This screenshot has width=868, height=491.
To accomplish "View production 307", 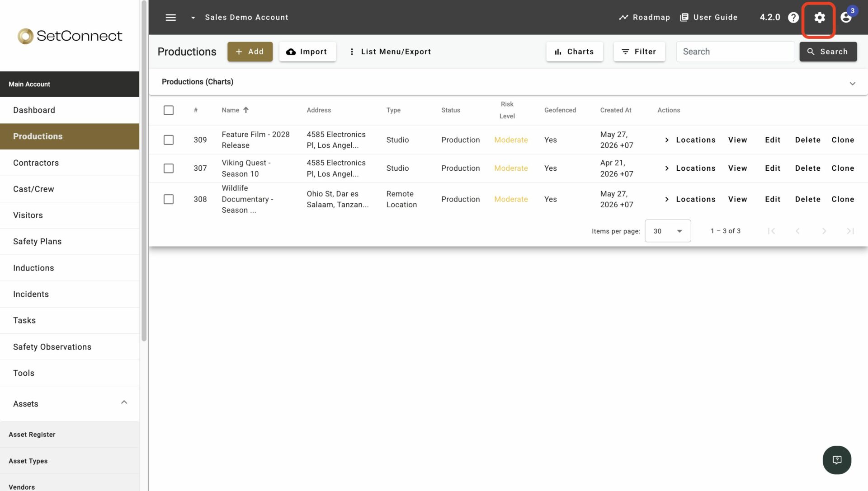I will point(737,168).
